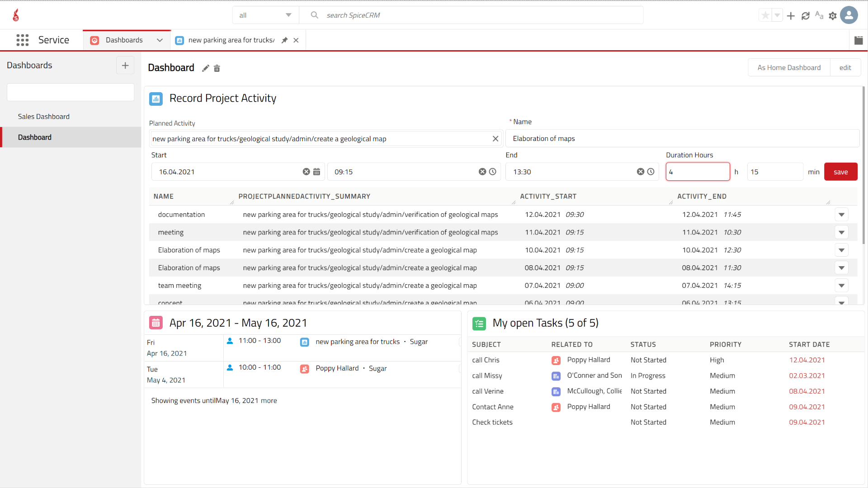Clear the start date 16.04.2021
The width and height of the screenshot is (868, 488).
pyautogui.click(x=306, y=172)
